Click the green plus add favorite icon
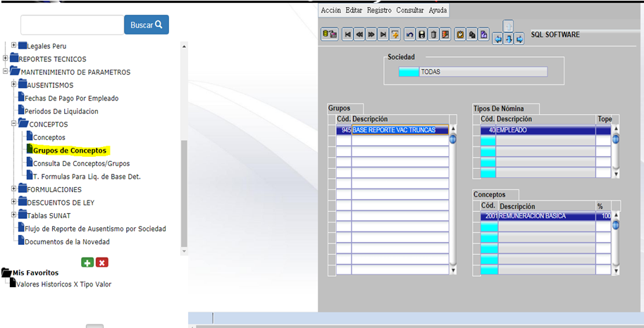 pos(87,262)
